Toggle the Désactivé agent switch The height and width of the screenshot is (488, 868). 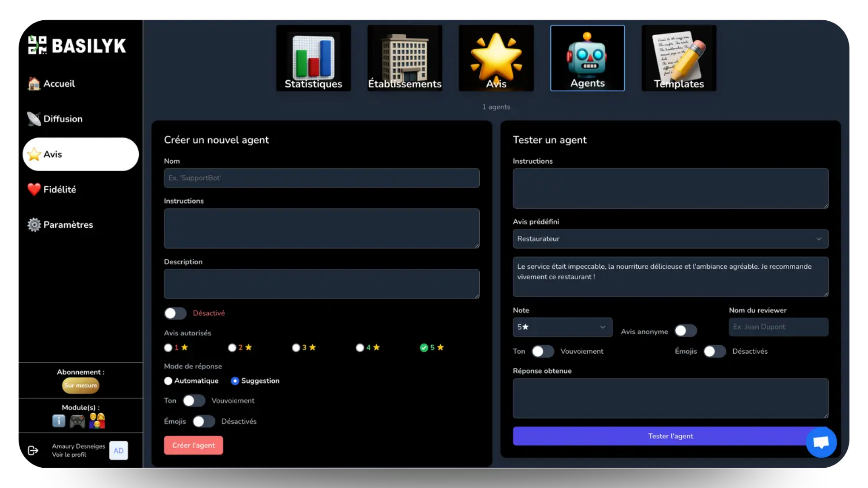tap(175, 313)
